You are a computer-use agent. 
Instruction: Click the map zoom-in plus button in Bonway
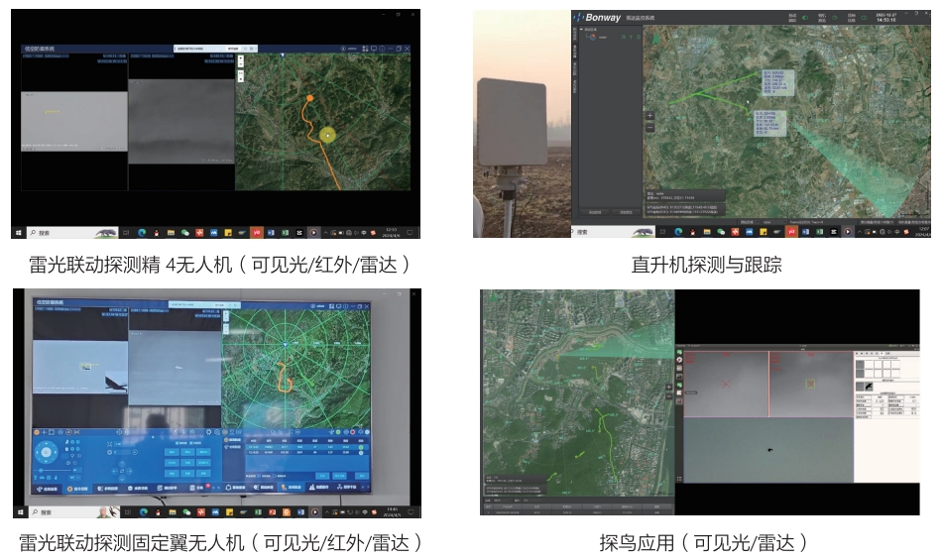click(x=650, y=114)
